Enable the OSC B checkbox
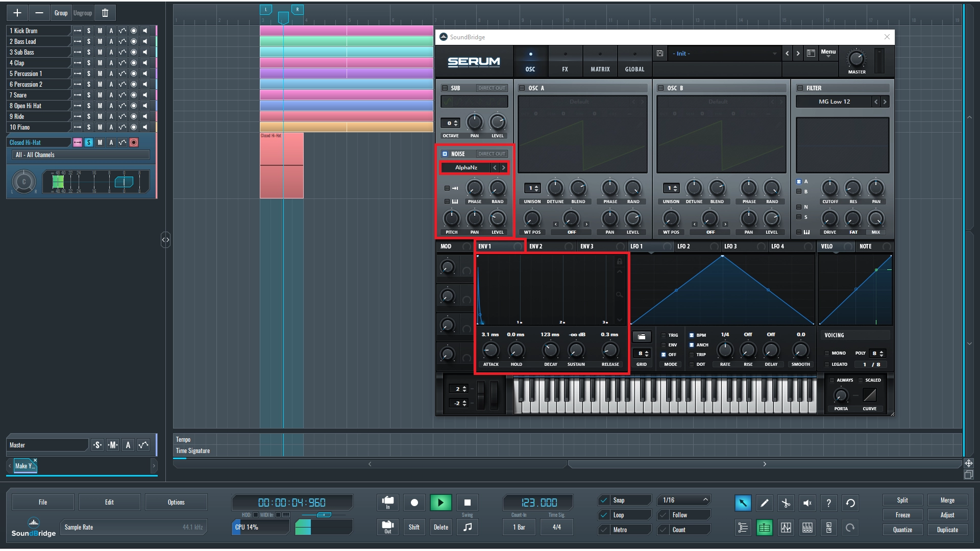980x551 pixels. [x=660, y=88]
